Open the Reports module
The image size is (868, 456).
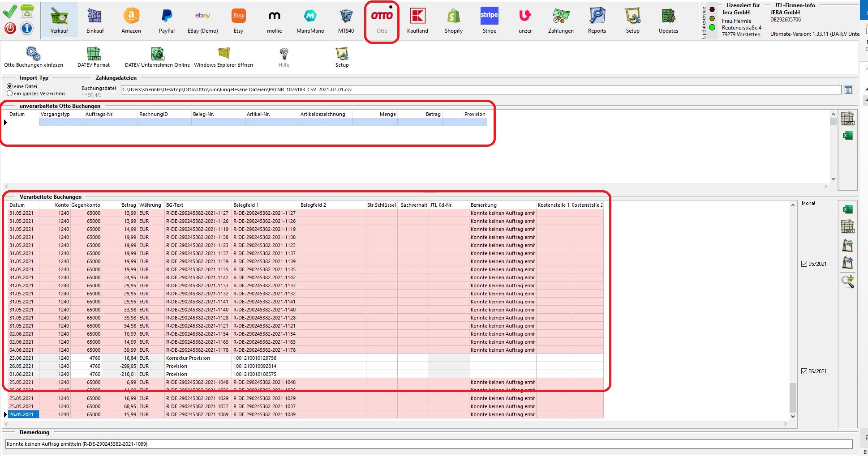(x=597, y=21)
